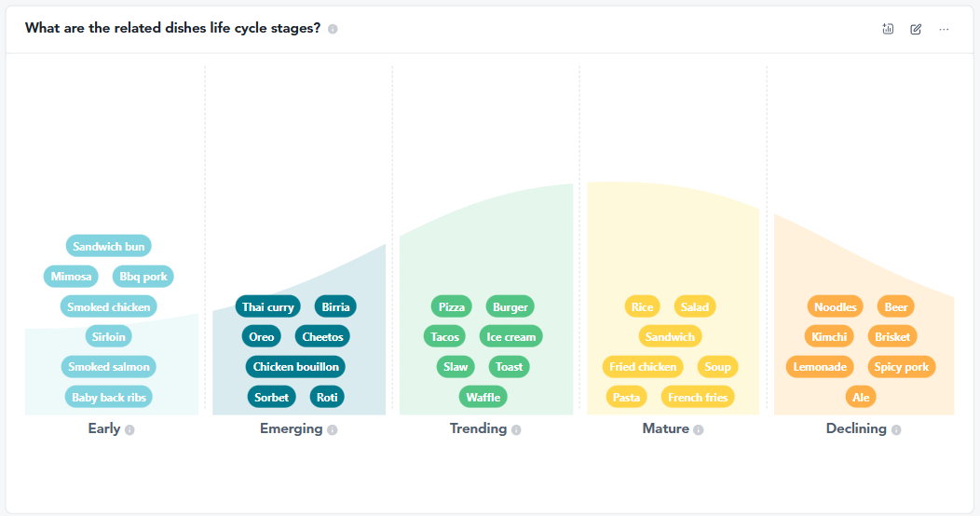
Task: Click the widget title text
Action: 172,28
